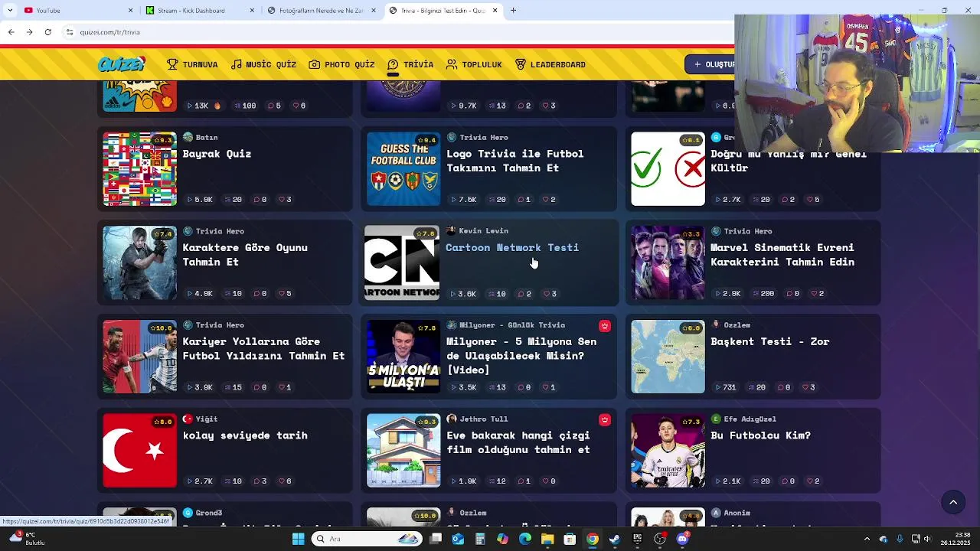Click the Marvel characters thumbnail
Screen dimensions: 980x551
click(x=668, y=263)
